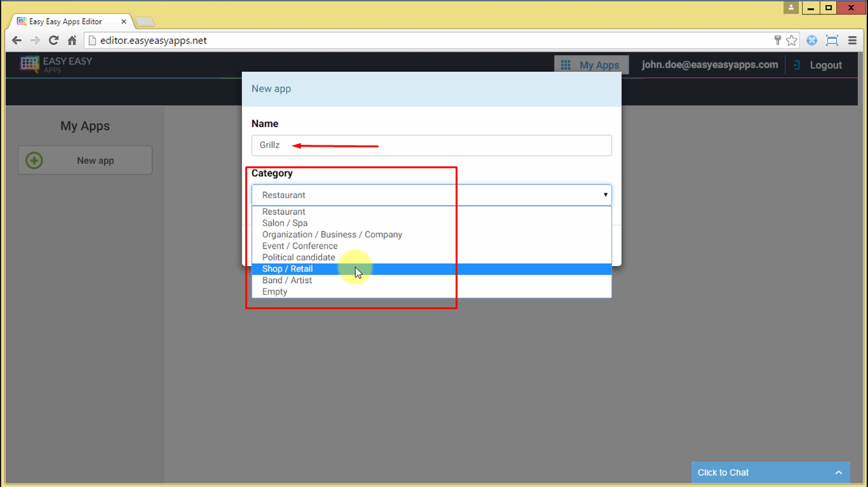Select Shop / Retail category option
This screenshot has width=868, height=487.
[288, 269]
